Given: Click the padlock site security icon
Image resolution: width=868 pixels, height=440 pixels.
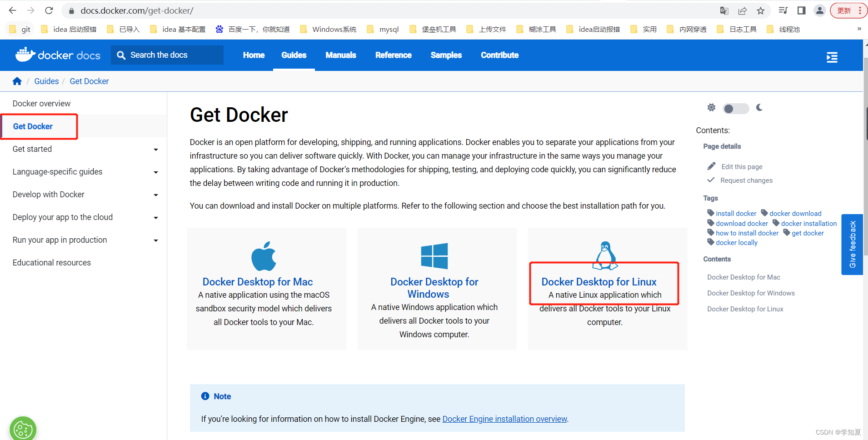Looking at the screenshot, I should (x=71, y=11).
